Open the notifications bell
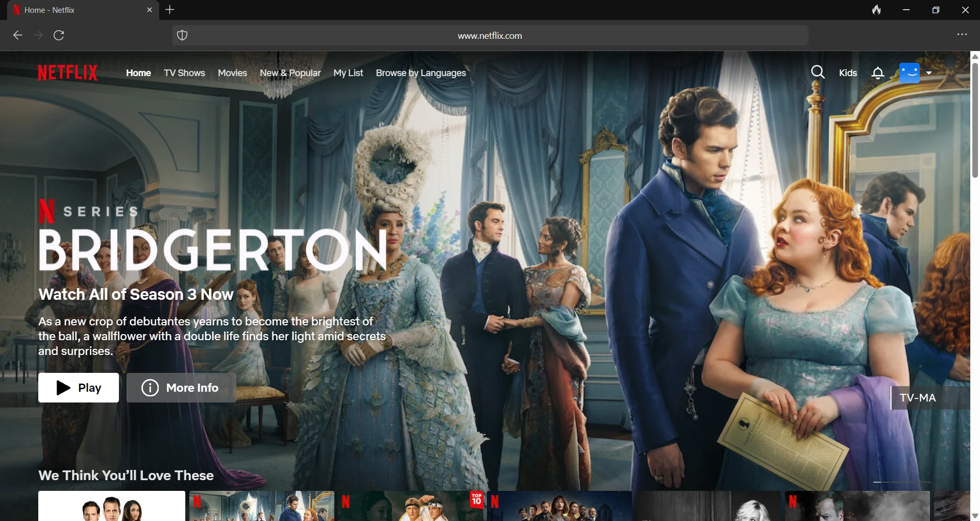980x521 pixels. click(877, 73)
